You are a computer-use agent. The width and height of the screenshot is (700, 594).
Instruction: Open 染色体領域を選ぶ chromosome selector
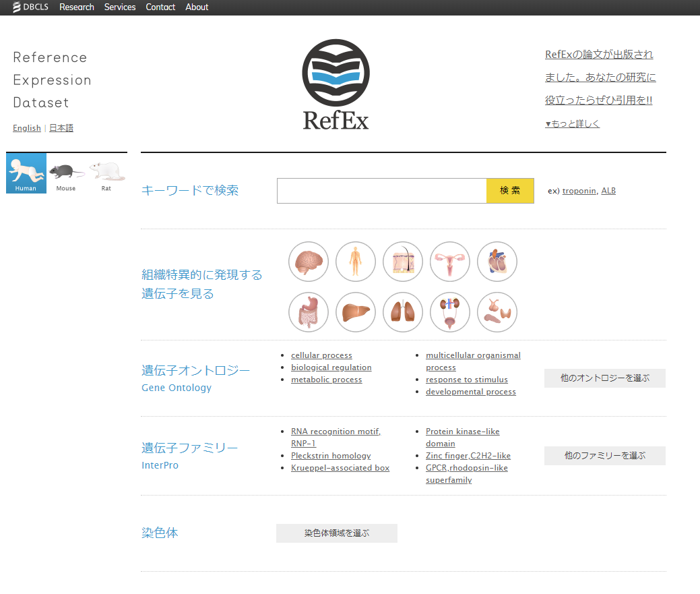pos(336,533)
